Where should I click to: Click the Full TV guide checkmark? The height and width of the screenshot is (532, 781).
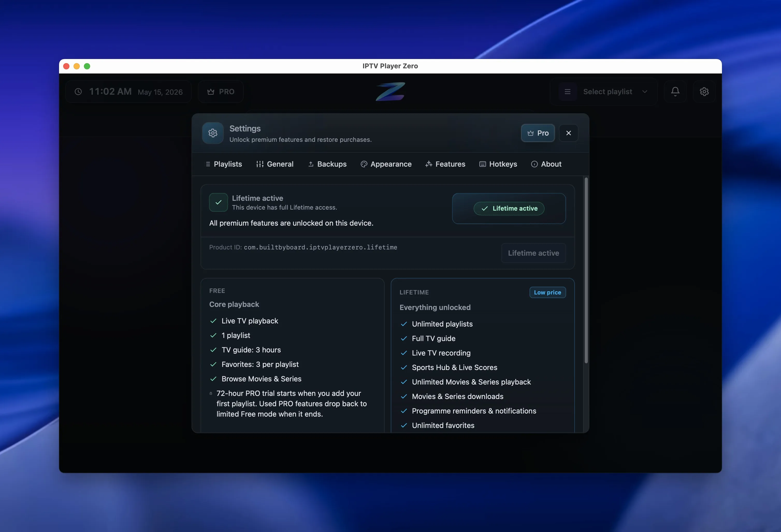(x=404, y=338)
